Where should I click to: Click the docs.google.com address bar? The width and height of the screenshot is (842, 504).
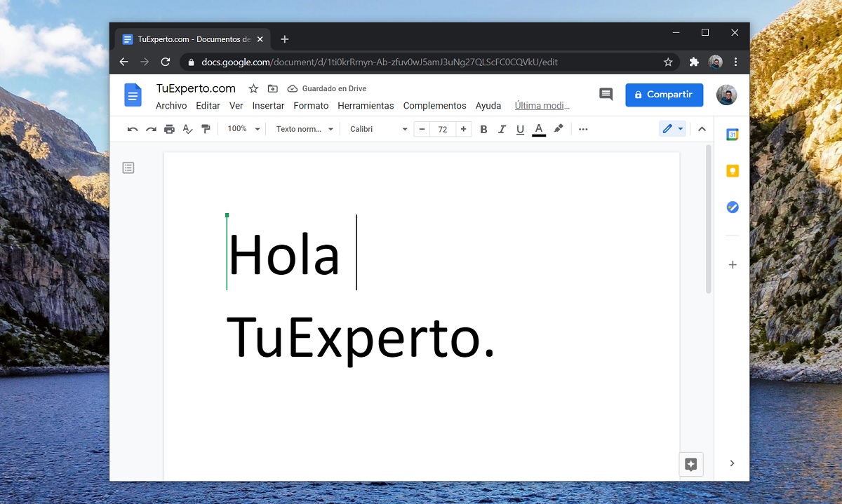point(429,62)
